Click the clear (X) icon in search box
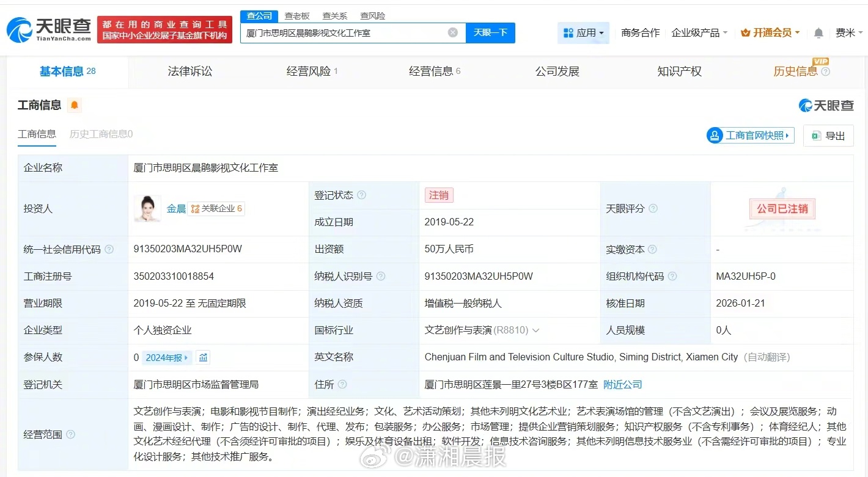Image resolution: width=868 pixels, height=477 pixels. [452, 32]
